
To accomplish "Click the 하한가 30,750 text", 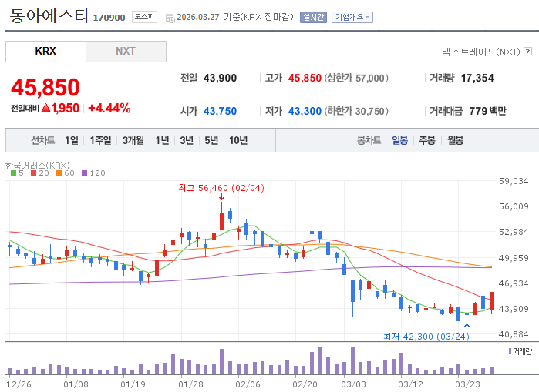I will (356, 111).
